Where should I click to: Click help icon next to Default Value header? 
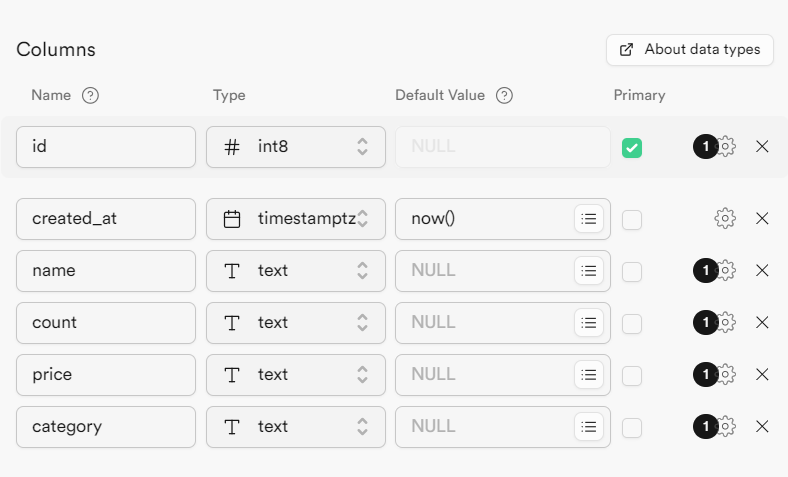click(504, 96)
